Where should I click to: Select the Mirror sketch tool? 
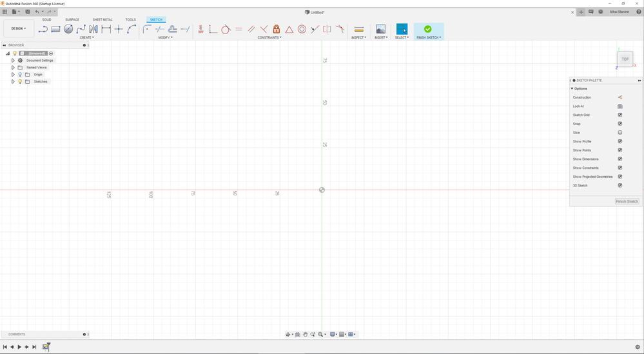click(93, 29)
